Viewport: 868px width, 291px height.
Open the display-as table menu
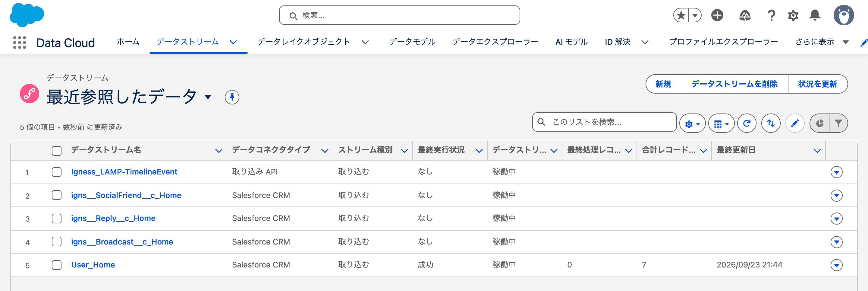[721, 123]
